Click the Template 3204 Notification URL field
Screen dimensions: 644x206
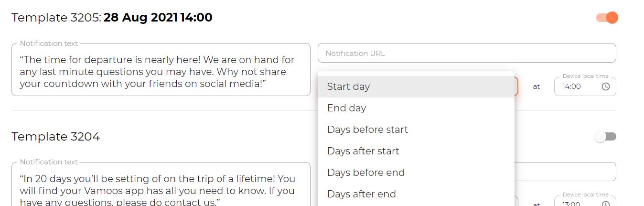(565, 172)
